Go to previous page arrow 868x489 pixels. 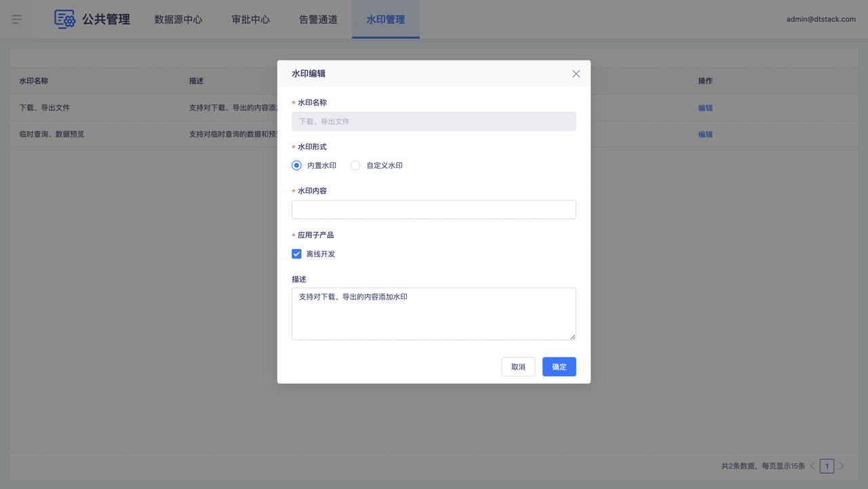pos(812,466)
